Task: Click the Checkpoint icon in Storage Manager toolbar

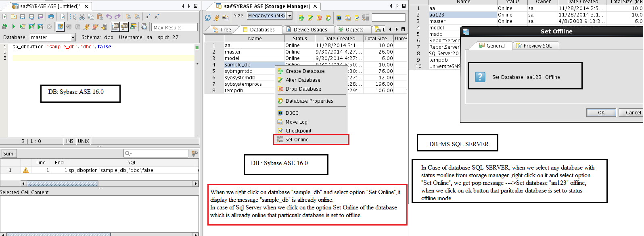Action: pos(357,18)
